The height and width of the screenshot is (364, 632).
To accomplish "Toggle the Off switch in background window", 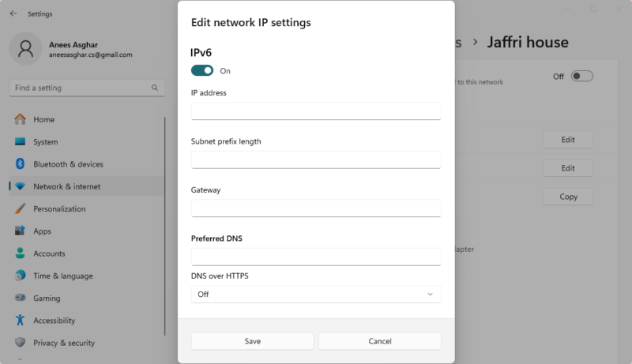I will 582,76.
